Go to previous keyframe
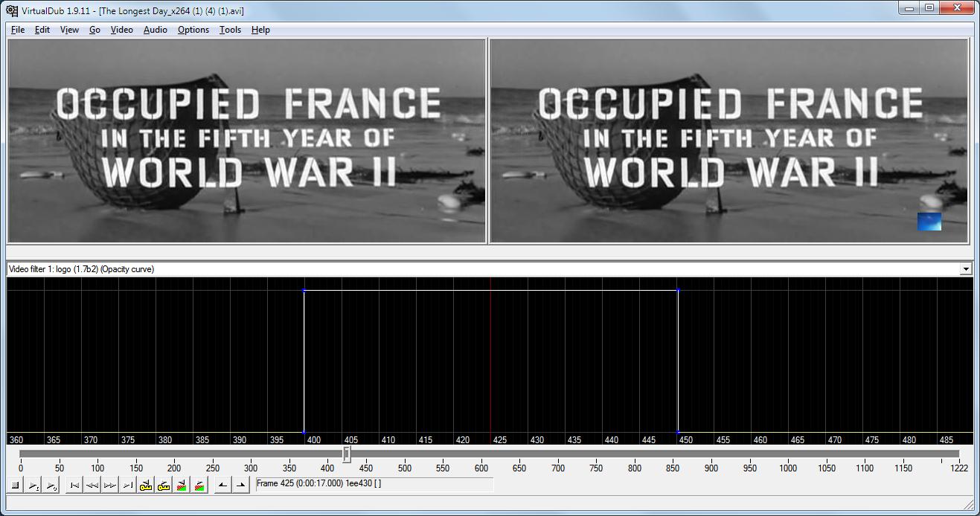This screenshot has height=516, width=980. click(146, 486)
